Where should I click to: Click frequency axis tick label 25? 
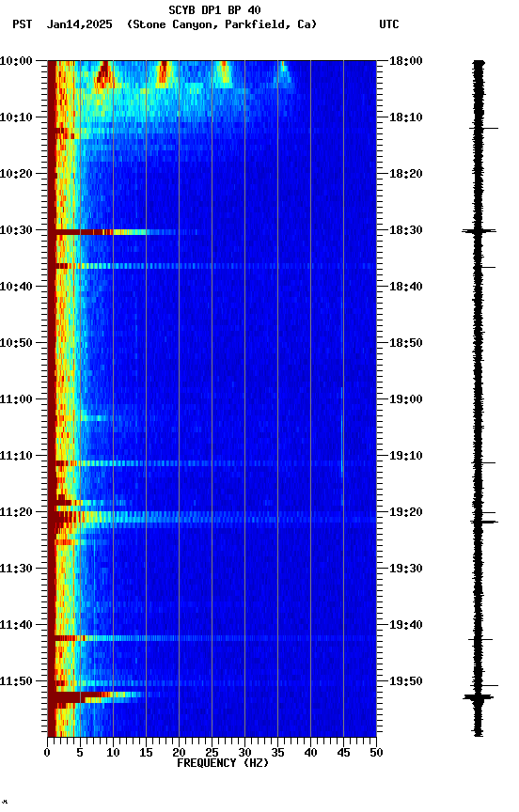pyautogui.click(x=212, y=753)
